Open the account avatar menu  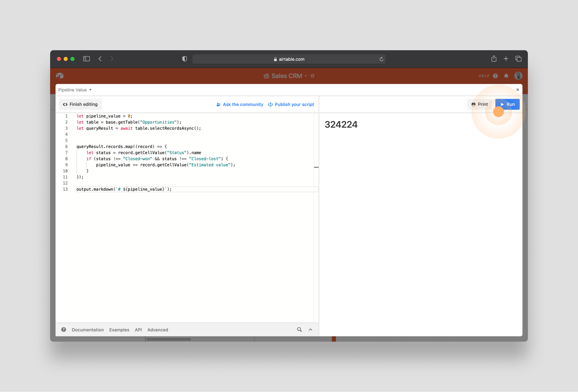(518, 76)
